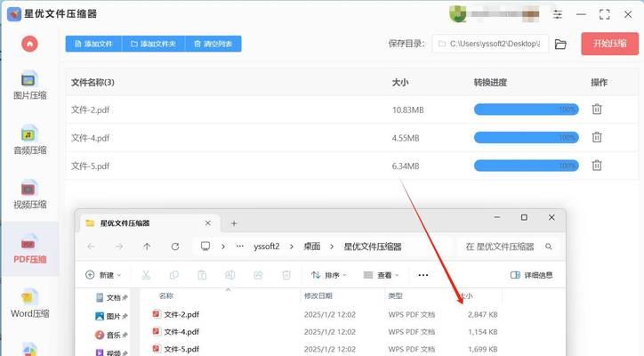Sort by 名称 column header
644x356 pixels.
point(166,295)
